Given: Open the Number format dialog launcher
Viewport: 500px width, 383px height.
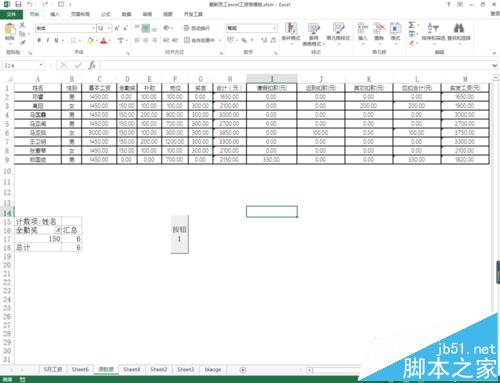Looking at the screenshot, I should click(276, 53).
